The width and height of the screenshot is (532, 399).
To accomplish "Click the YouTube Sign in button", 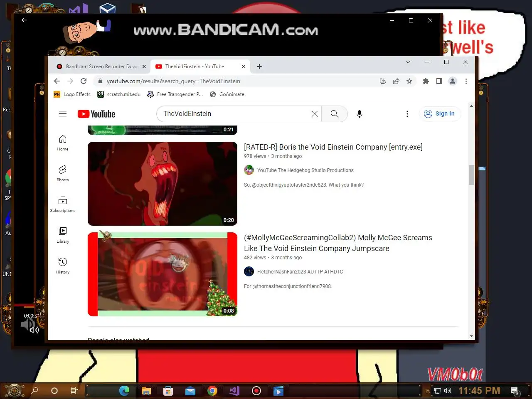I will [440, 113].
